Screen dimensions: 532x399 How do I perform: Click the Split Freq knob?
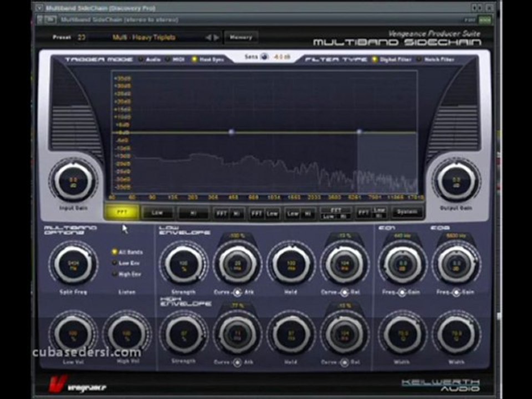coord(73,264)
